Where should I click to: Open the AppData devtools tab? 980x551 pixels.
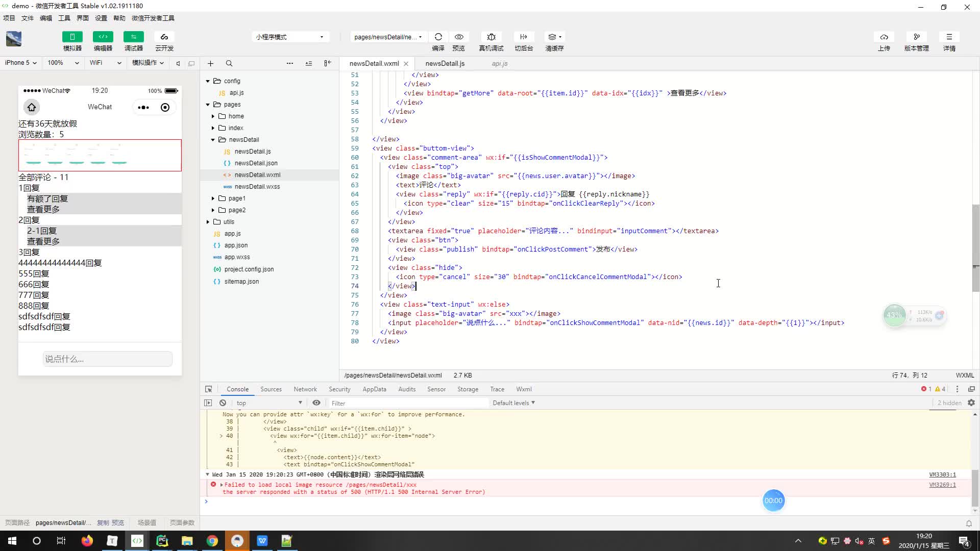point(374,389)
